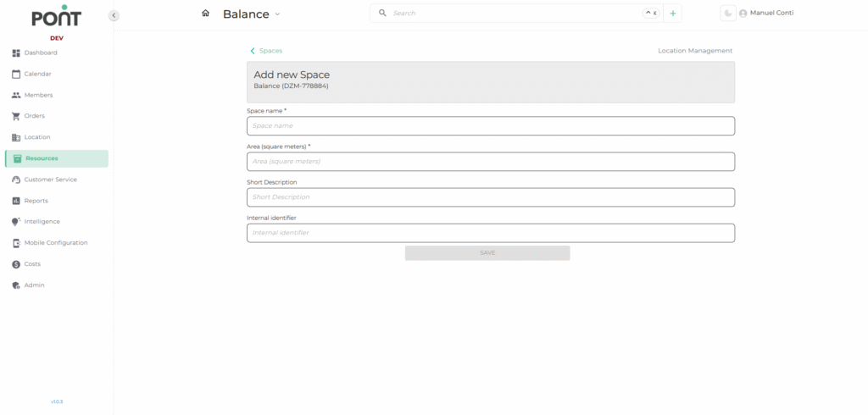Open Manuel Conti user menu
Screen dimensions: 868x415
(766, 14)
